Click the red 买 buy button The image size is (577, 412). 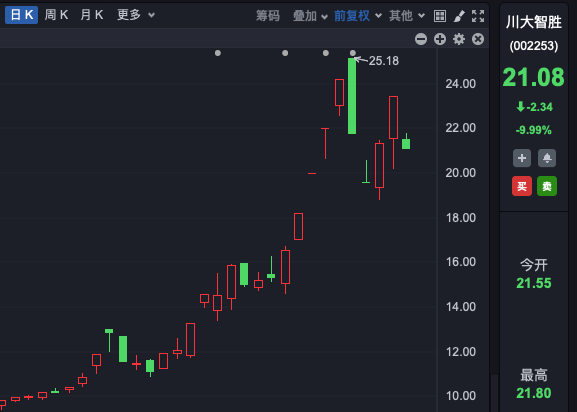click(x=522, y=186)
